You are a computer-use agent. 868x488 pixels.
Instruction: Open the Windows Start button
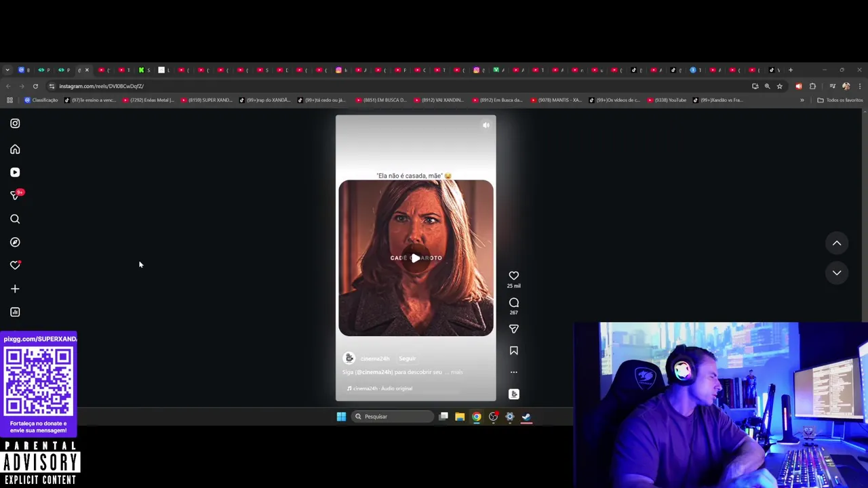point(341,417)
